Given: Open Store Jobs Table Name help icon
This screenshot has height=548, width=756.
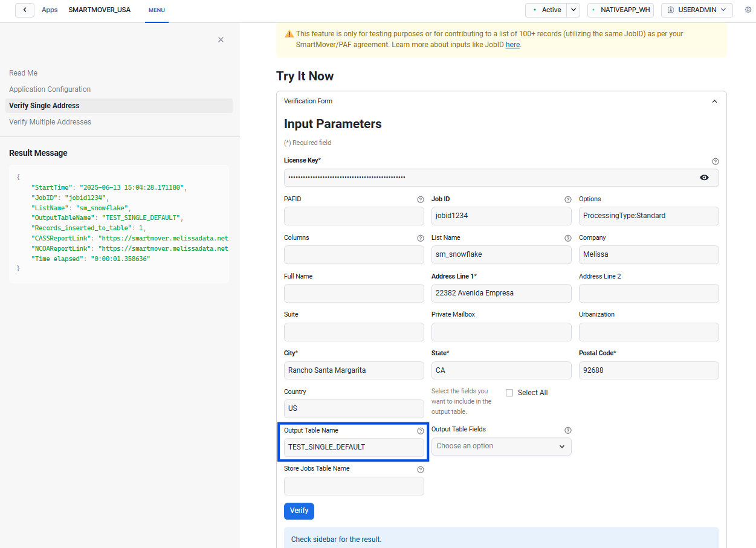Looking at the screenshot, I should [421, 469].
